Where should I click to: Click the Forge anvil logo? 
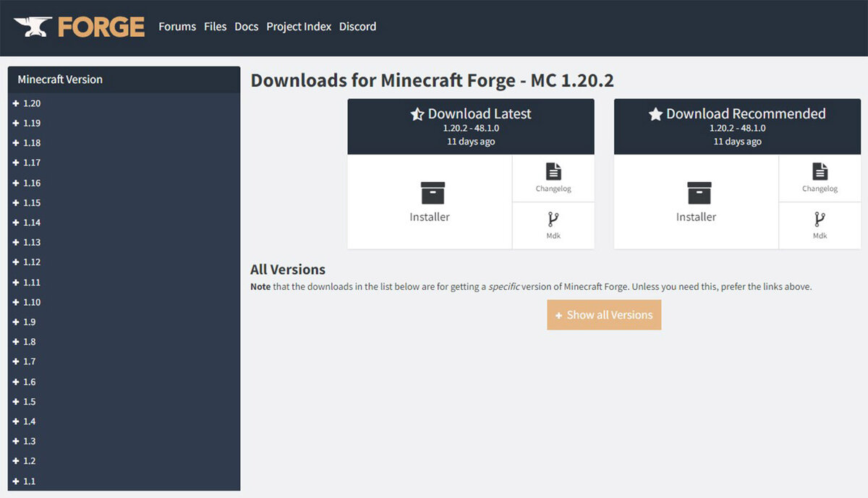click(x=80, y=27)
